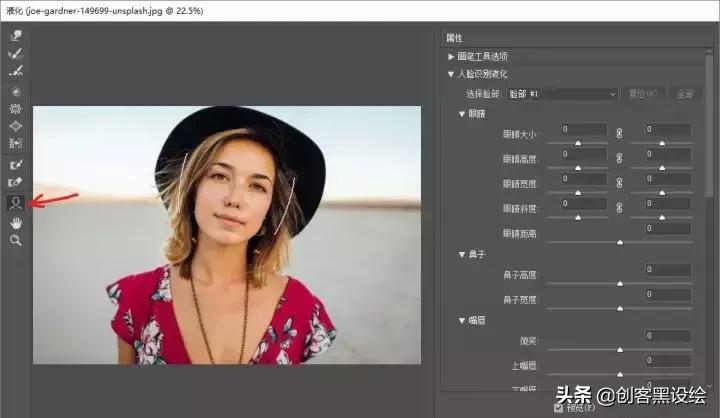Focus the right eye size value field
This screenshot has width=720, height=418.
(668, 130)
